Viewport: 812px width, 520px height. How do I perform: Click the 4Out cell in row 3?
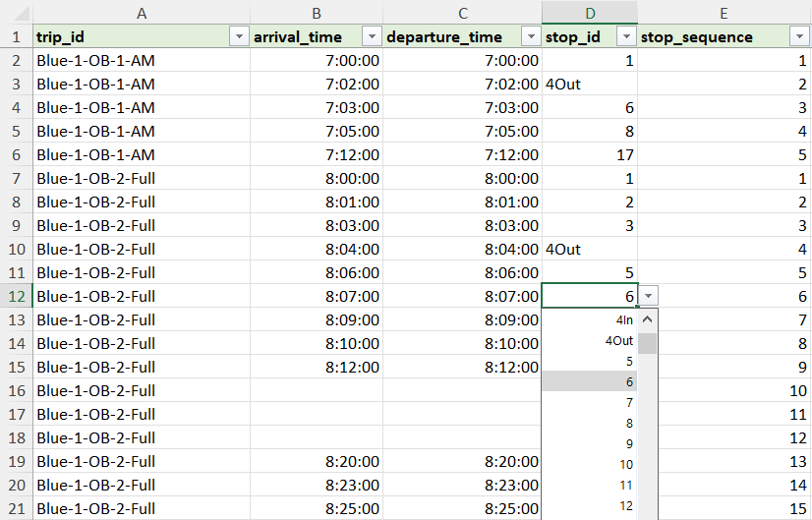click(589, 84)
